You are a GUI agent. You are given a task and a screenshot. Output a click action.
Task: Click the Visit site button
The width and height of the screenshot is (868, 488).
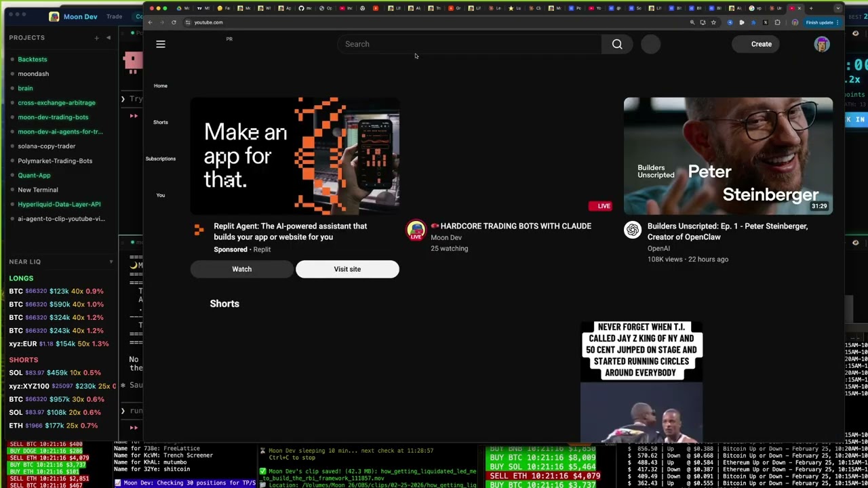(347, 269)
